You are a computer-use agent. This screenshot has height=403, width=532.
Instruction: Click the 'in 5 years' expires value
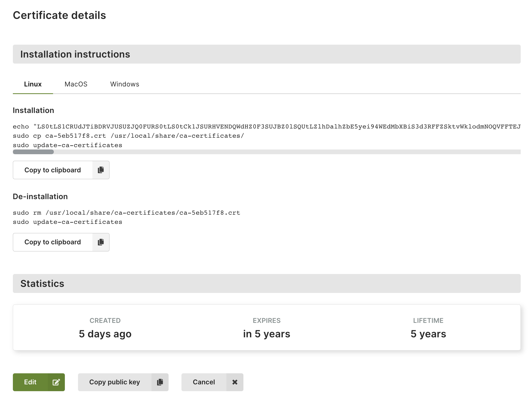point(267,334)
